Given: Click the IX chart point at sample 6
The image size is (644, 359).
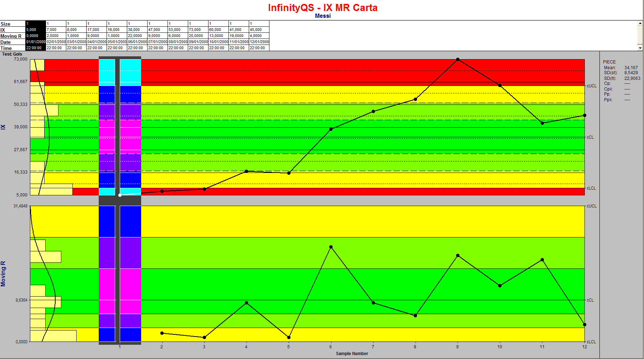Looking at the screenshot, I should pyautogui.click(x=331, y=129).
